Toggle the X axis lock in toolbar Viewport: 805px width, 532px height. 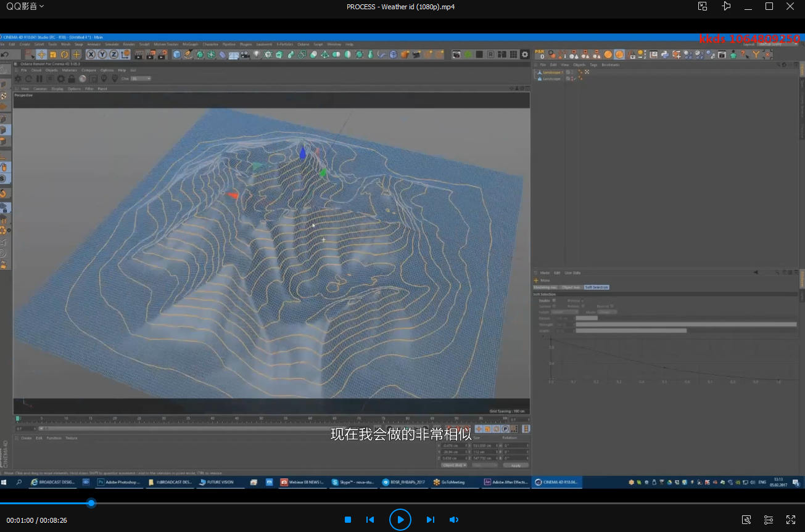point(91,54)
